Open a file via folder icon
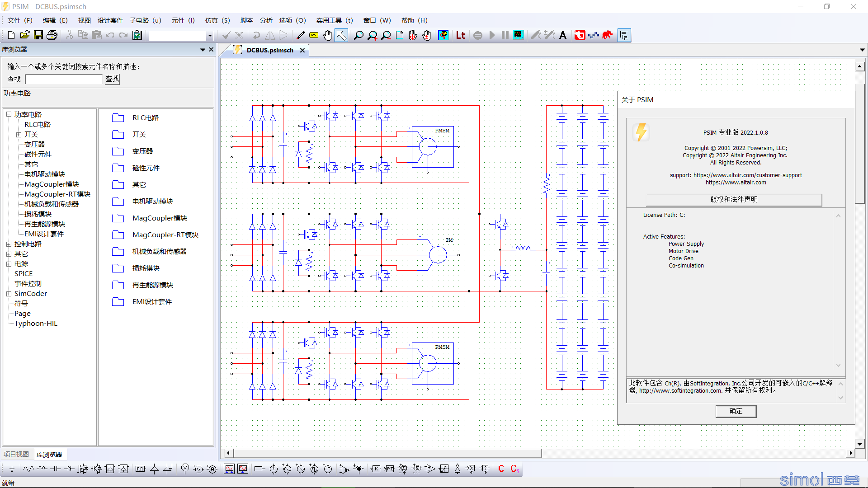This screenshot has width=868, height=488. click(x=25, y=35)
